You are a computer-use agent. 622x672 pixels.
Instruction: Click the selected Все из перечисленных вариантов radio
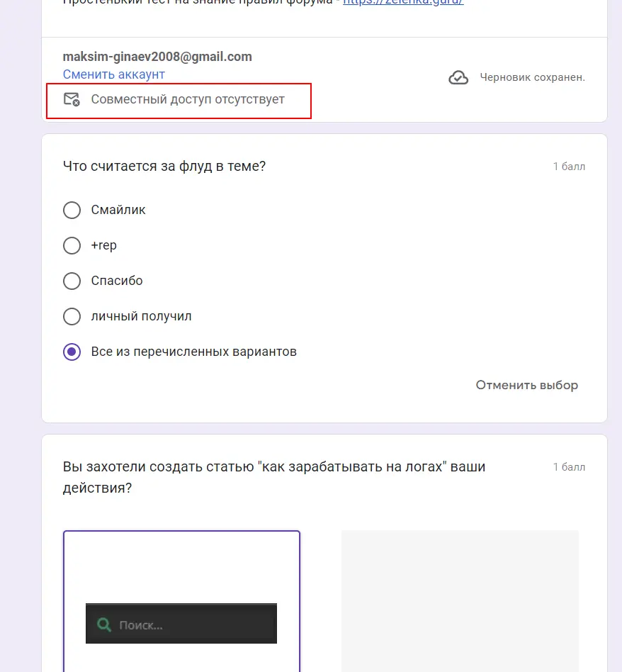tap(72, 352)
